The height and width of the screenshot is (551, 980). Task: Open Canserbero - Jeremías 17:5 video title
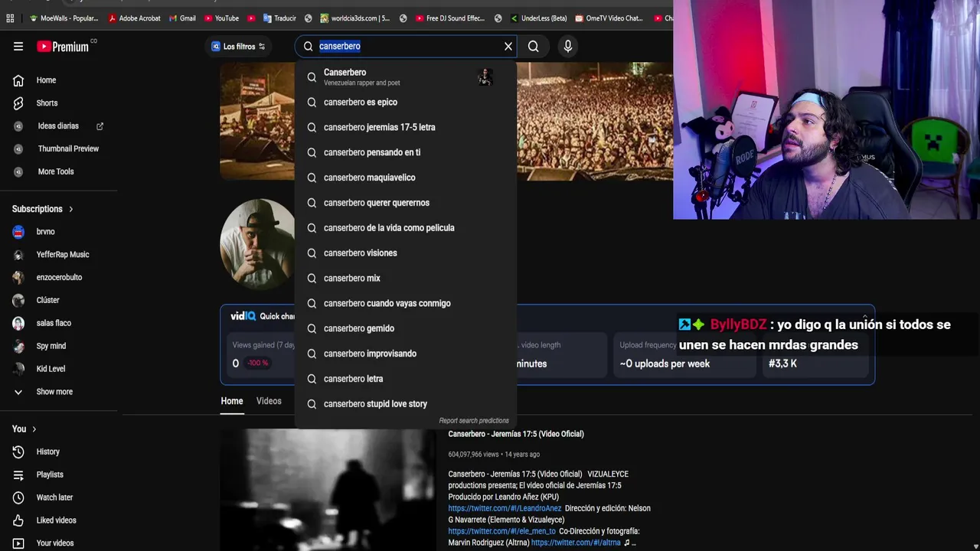516,434
